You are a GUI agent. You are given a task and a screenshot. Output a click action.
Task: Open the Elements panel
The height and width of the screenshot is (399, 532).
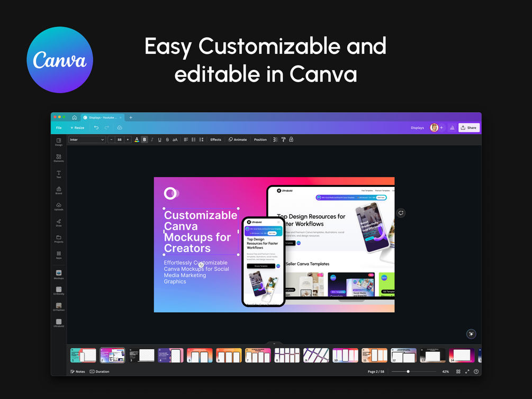(59, 158)
